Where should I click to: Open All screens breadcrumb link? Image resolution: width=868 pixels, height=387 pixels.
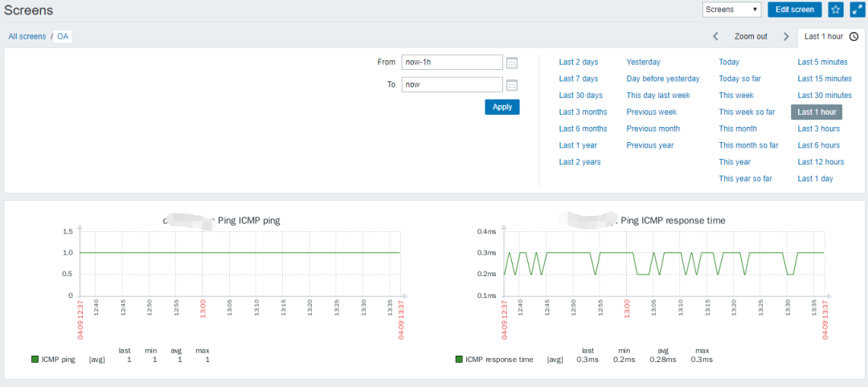[27, 36]
